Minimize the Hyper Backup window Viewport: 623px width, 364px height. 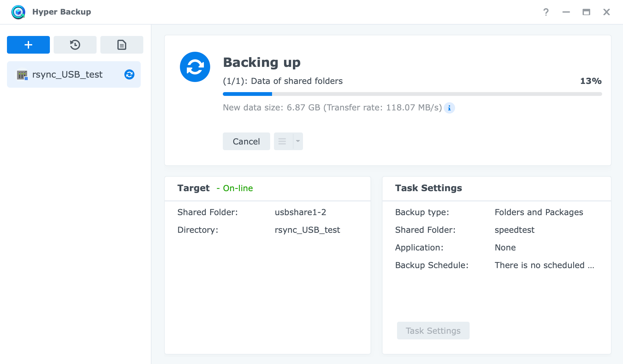pos(566,12)
